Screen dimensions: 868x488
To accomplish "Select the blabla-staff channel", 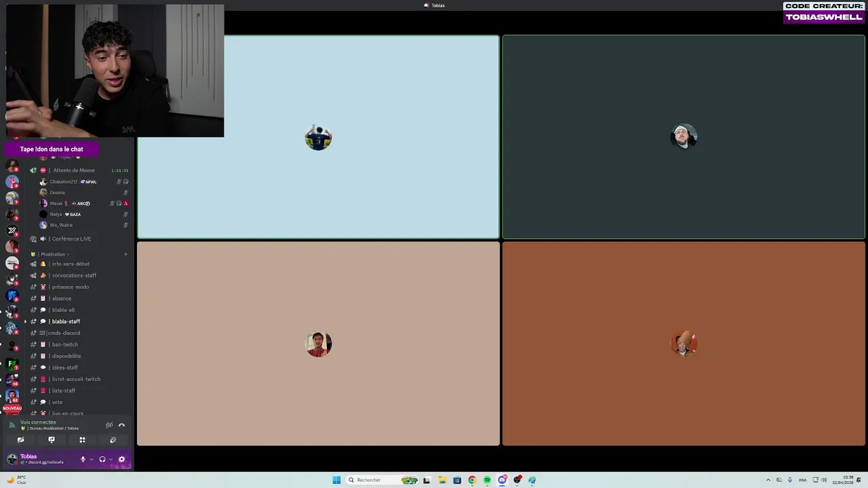I will (x=79, y=321).
